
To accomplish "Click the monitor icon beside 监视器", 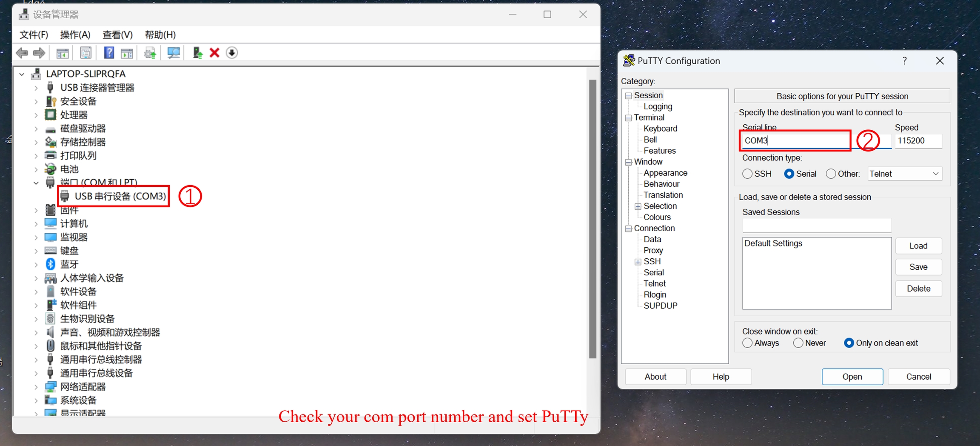I will (51, 237).
